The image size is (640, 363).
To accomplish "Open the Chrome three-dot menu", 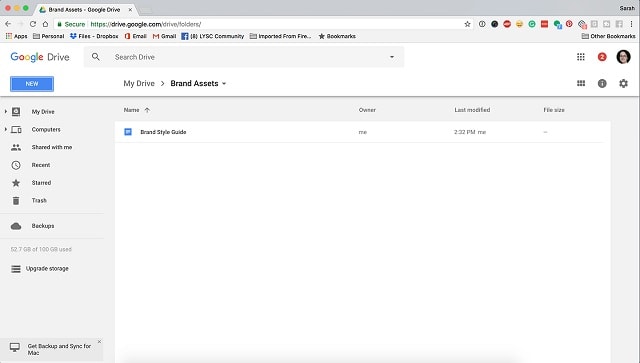I will (631, 24).
